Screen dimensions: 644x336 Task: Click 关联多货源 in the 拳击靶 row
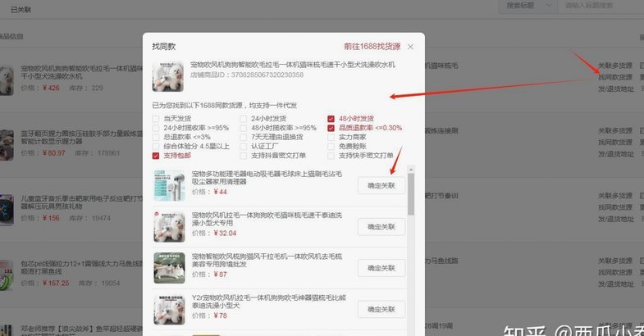(x=614, y=196)
